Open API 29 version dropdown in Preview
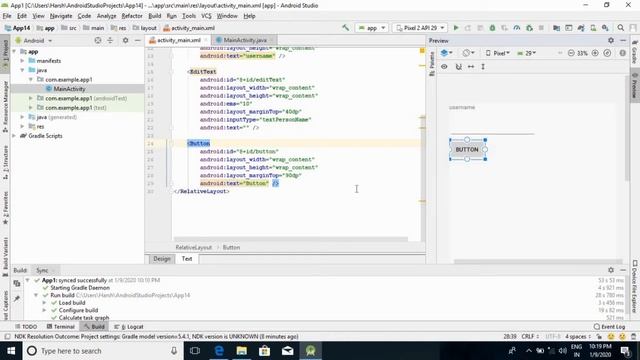Viewport: 640px width, 360px height. click(x=527, y=53)
